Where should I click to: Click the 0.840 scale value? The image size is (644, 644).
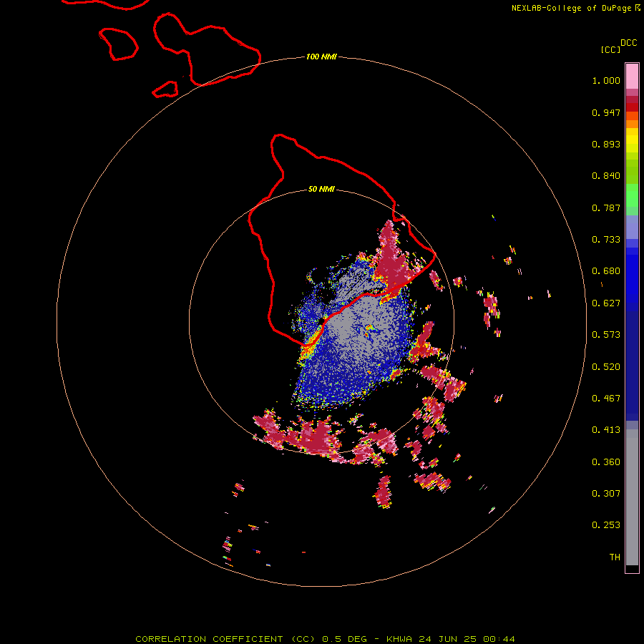click(x=606, y=176)
